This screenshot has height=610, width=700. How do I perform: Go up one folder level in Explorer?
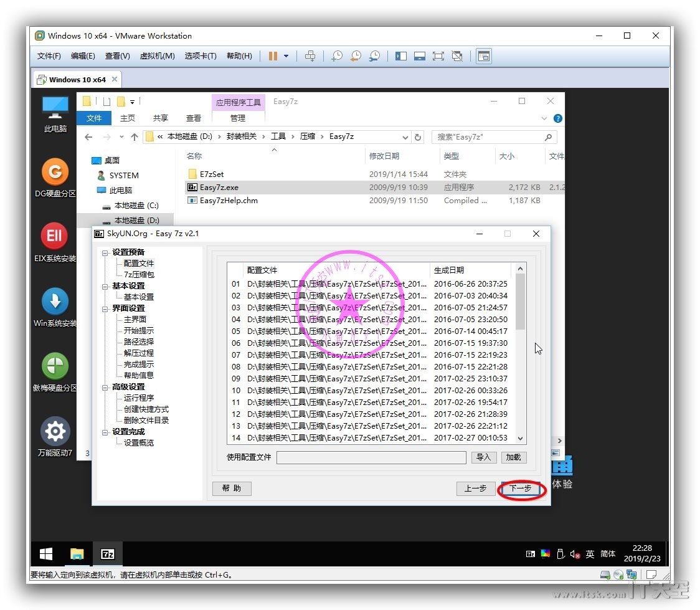click(135, 136)
